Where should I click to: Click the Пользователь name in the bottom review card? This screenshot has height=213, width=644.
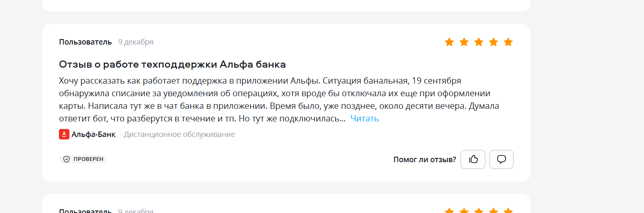[85, 211]
